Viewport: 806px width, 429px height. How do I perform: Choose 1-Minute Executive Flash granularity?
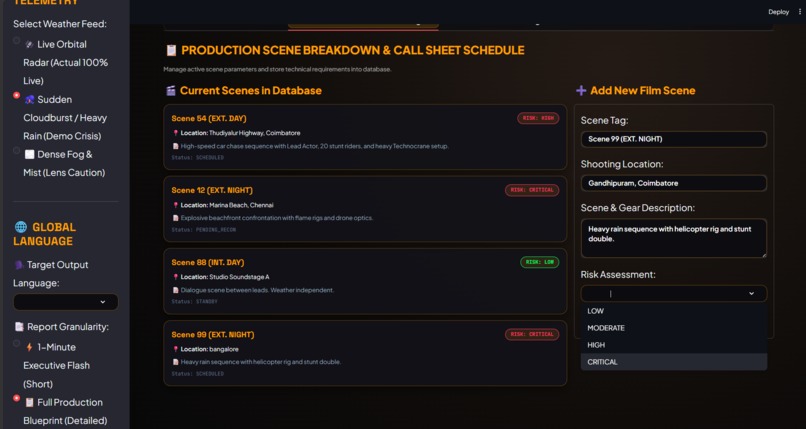pos(16,343)
